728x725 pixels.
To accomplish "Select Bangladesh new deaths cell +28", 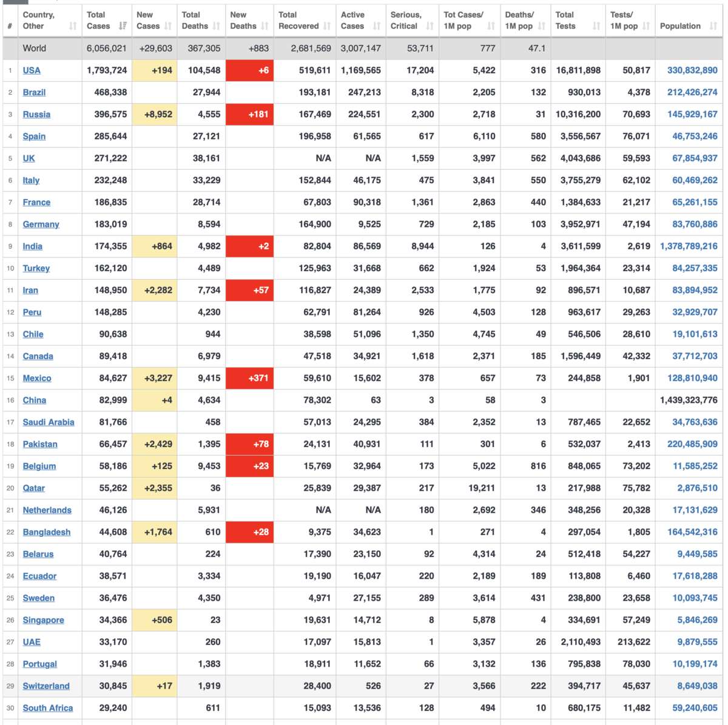I will 249,532.
